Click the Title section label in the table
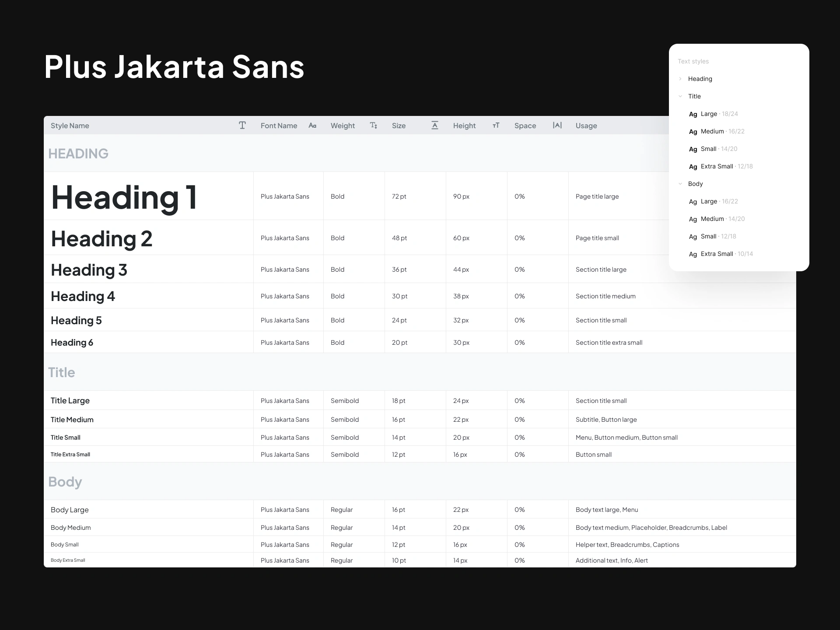Image resolution: width=840 pixels, height=630 pixels. 62,372
